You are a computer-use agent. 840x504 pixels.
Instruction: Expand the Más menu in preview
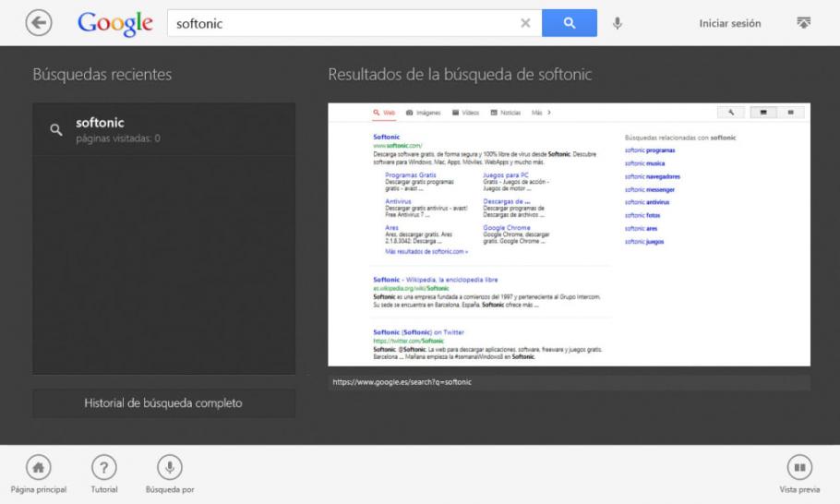click(541, 113)
